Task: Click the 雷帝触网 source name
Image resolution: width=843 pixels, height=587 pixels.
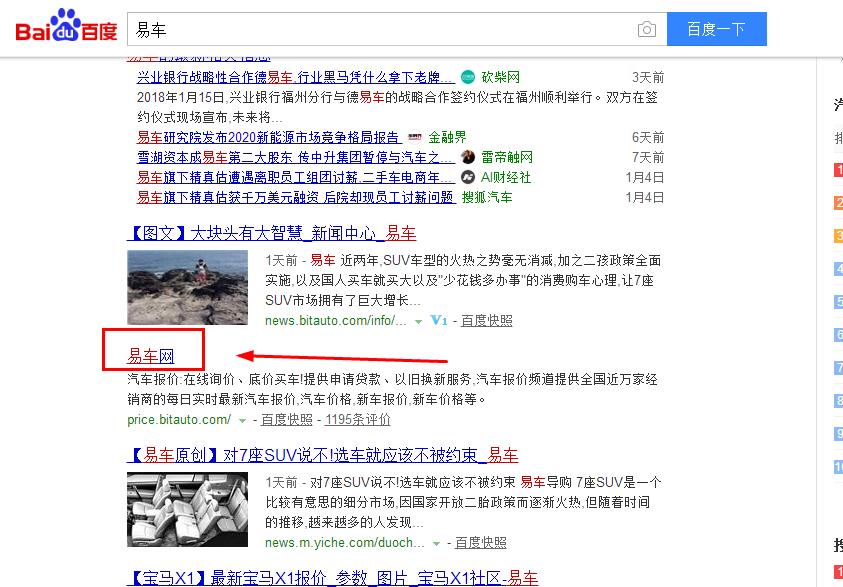Action: [x=507, y=158]
